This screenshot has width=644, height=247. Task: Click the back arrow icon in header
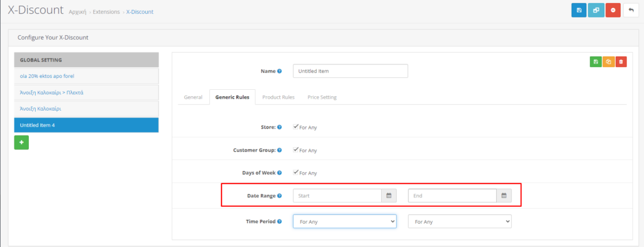tap(631, 10)
